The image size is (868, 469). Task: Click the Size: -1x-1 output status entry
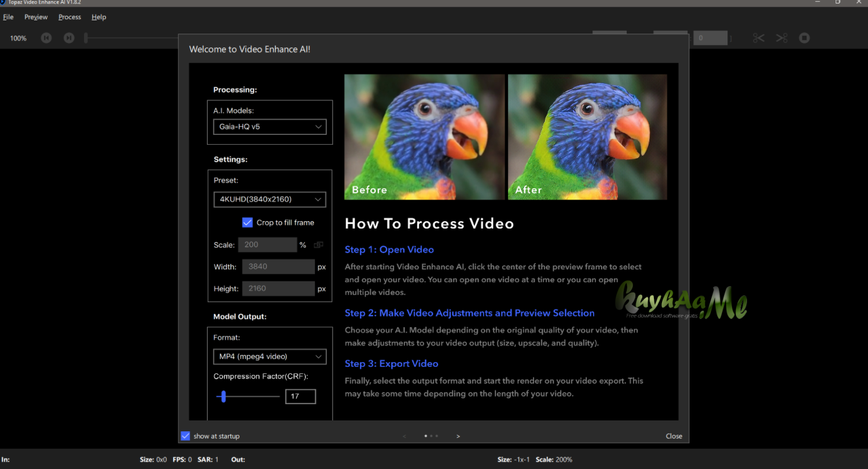tap(514, 460)
